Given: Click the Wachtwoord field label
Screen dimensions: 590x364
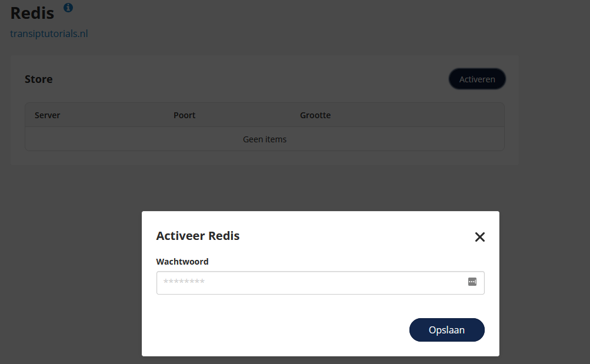Looking at the screenshot, I should 182,261.
